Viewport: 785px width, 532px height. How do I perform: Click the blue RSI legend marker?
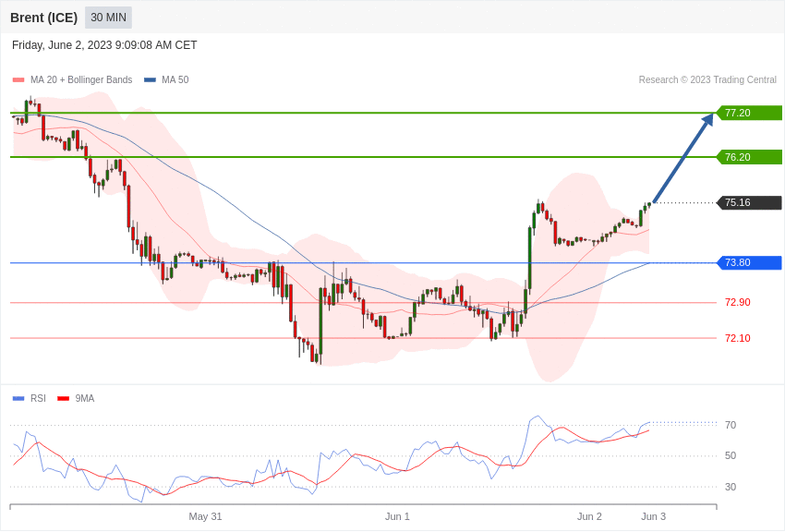coord(18,399)
